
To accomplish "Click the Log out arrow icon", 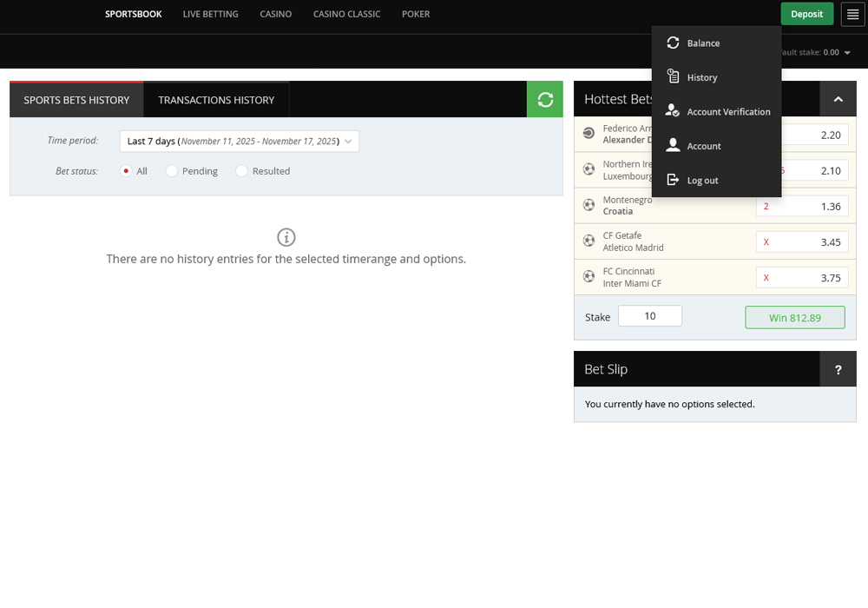I will (x=673, y=181).
